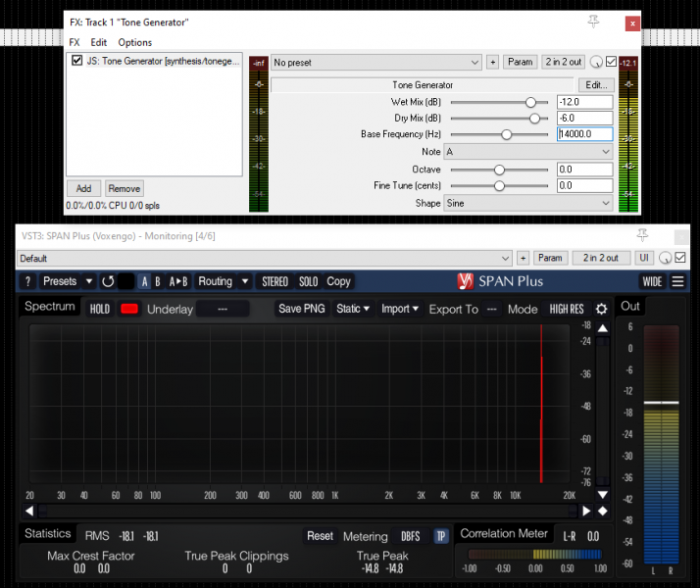Click the Wet Mix slider
700x588 pixels.
pyautogui.click(x=499, y=102)
